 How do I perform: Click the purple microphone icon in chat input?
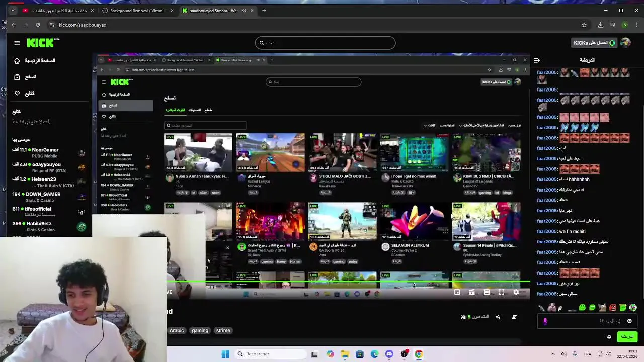click(x=545, y=321)
